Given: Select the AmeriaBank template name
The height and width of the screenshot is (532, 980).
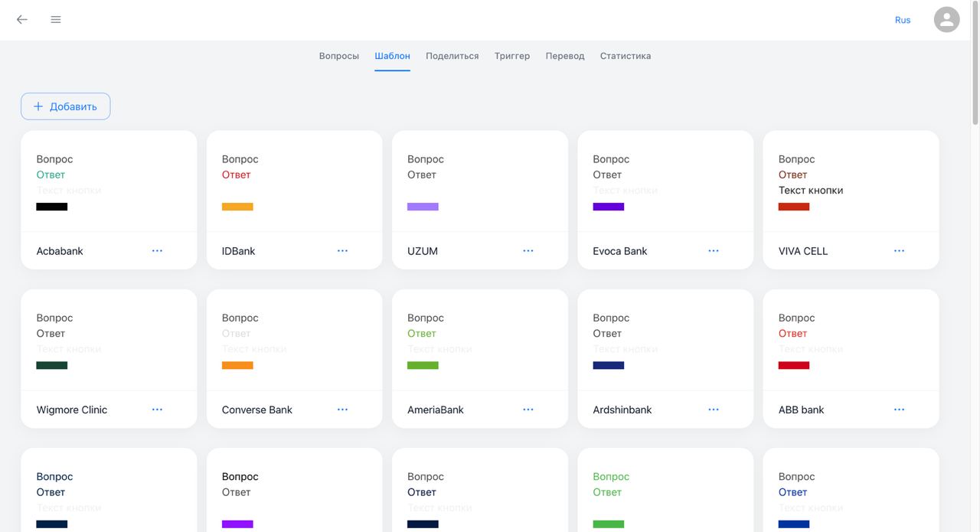Looking at the screenshot, I should point(436,410).
